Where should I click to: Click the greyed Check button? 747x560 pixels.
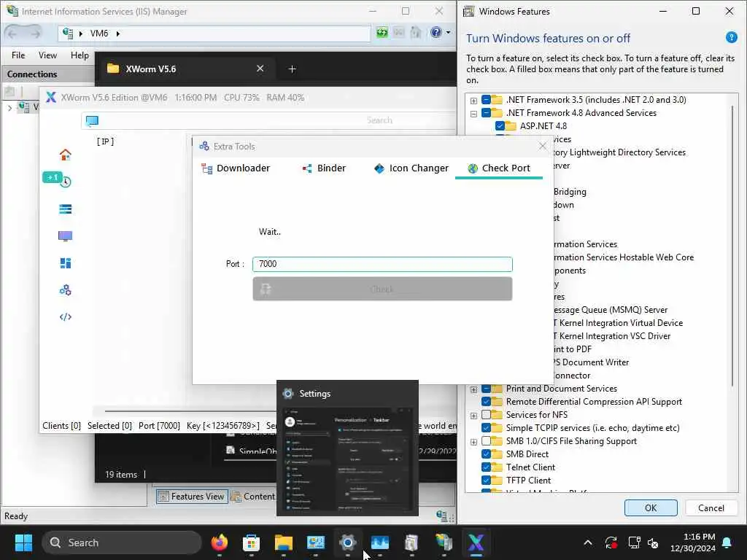click(x=382, y=289)
